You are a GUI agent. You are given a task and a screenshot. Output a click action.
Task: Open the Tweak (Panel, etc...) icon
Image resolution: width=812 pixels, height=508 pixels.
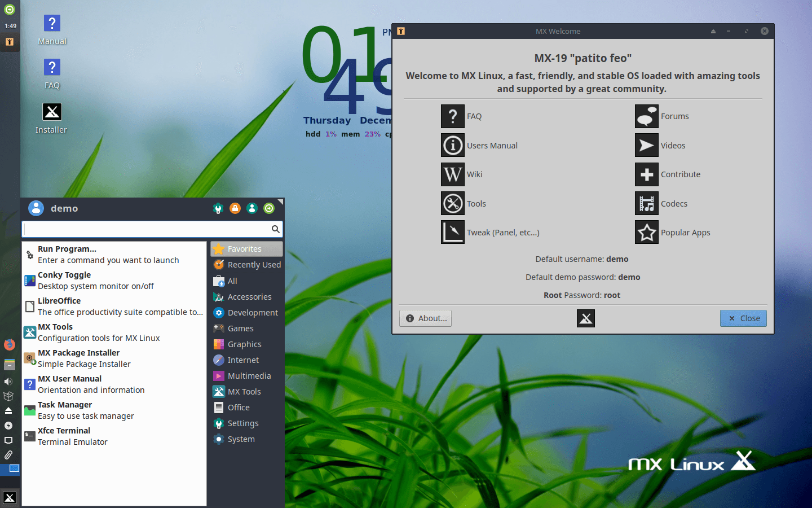point(453,232)
